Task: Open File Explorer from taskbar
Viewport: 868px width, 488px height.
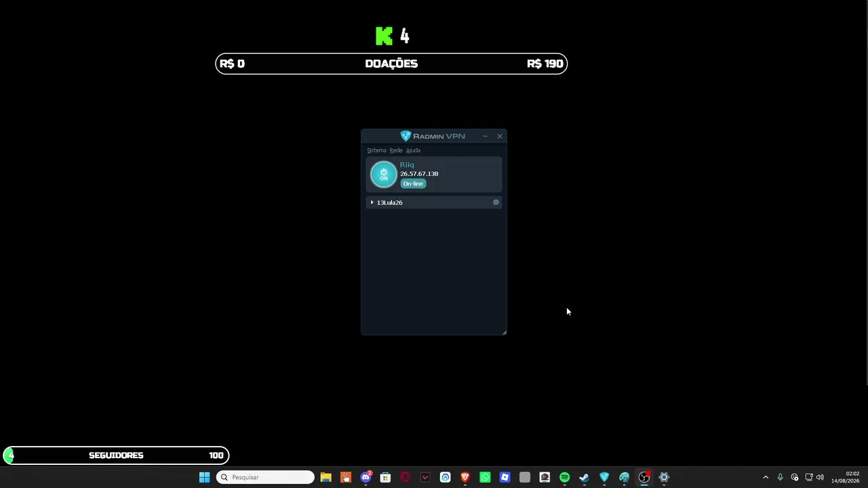Action: click(x=325, y=477)
